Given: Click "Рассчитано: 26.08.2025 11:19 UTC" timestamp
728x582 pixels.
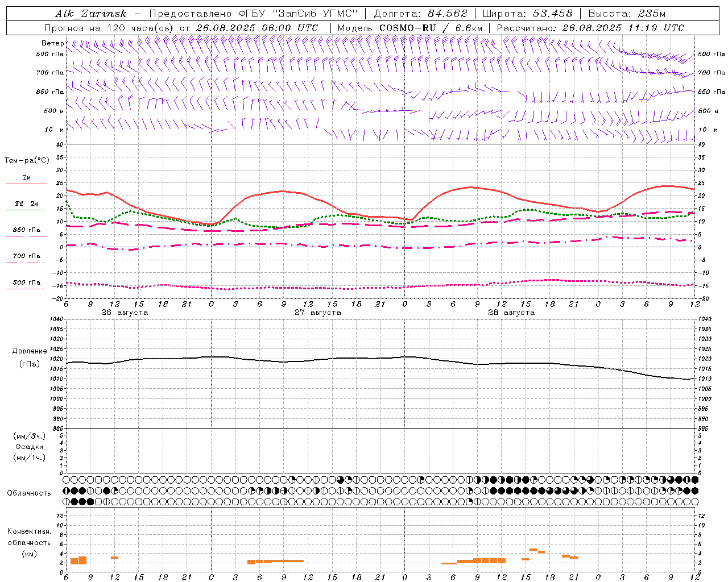Looking at the screenshot, I should pos(590,28).
